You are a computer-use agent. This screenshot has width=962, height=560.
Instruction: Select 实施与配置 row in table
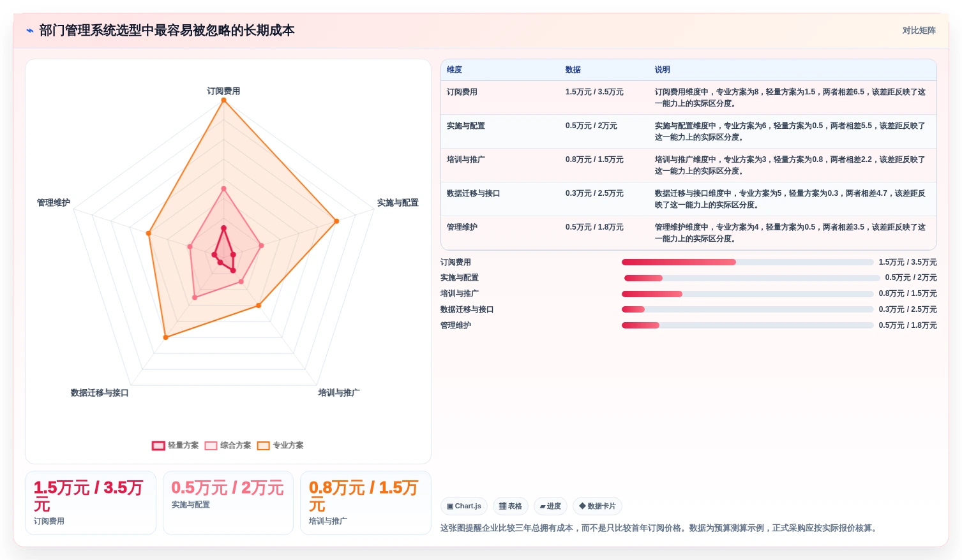pyautogui.click(x=689, y=131)
